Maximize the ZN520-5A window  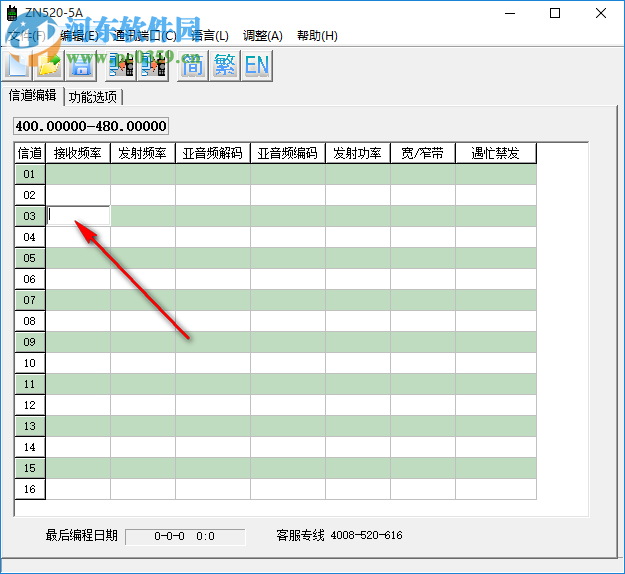coord(555,14)
